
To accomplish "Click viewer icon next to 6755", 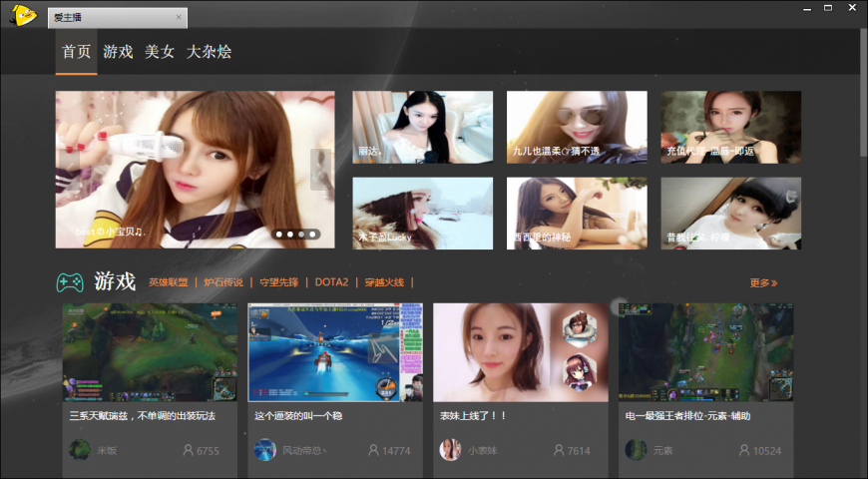I will [x=189, y=450].
